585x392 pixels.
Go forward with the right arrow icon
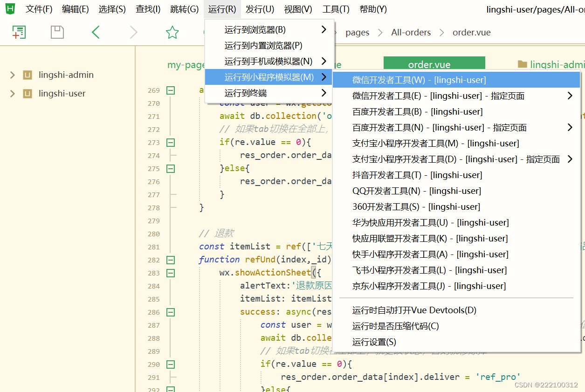134,32
